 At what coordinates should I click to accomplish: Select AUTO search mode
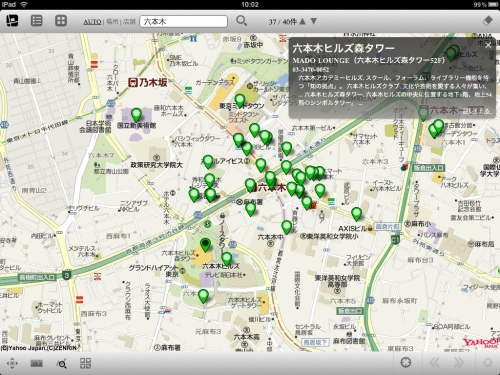point(92,22)
